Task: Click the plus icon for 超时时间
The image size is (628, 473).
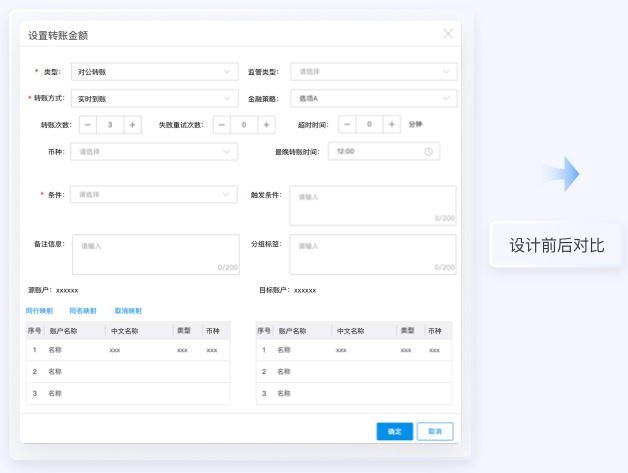Action: click(392, 125)
